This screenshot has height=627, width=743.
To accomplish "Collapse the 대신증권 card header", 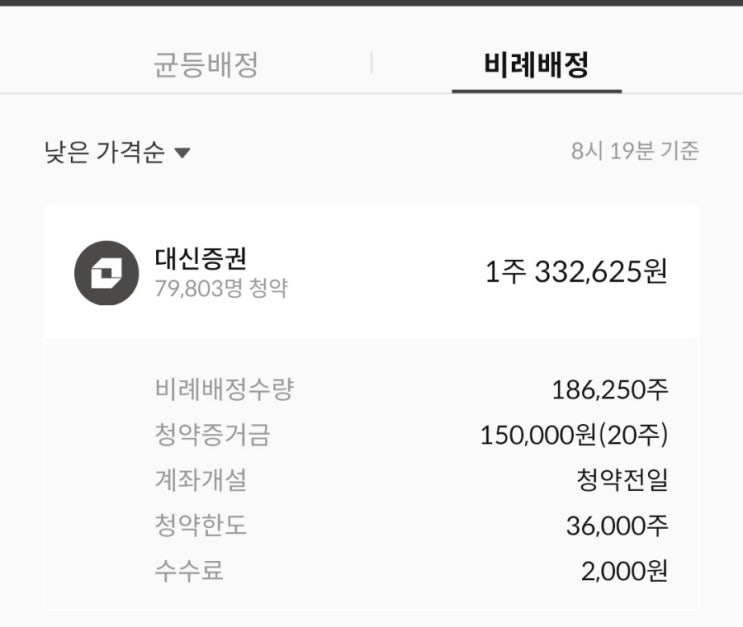I will (x=372, y=272).
